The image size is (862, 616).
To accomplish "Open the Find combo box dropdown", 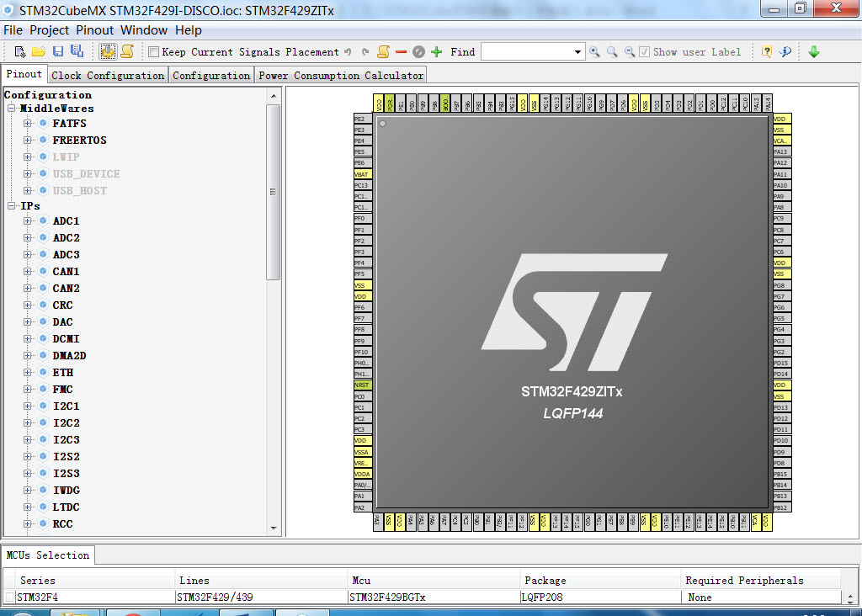I will pyautogui.click(x=577, y=52).
